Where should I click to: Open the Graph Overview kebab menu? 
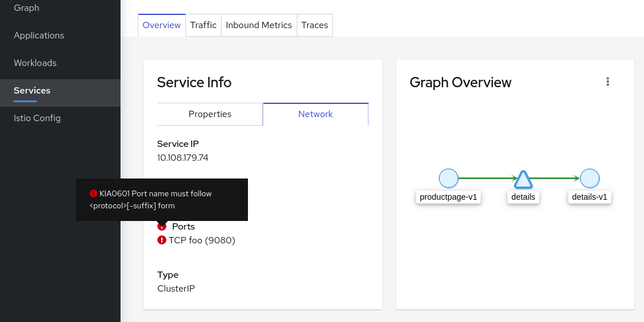point(607,82)
